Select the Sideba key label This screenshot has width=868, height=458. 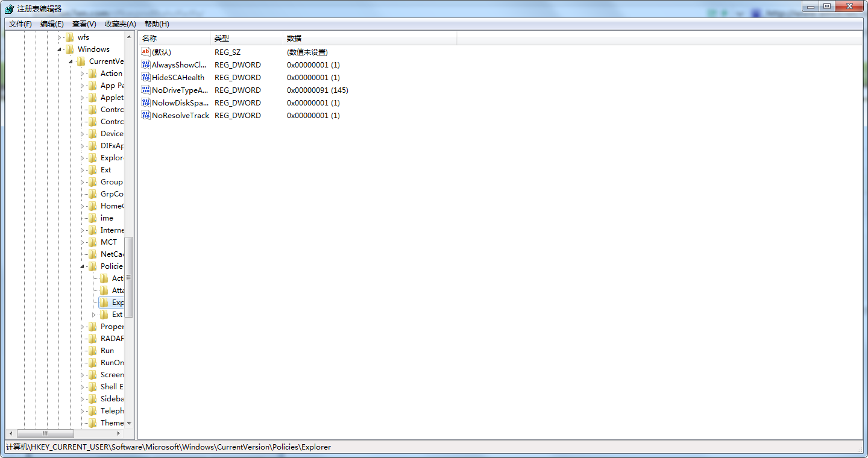(x=112, y=399)
